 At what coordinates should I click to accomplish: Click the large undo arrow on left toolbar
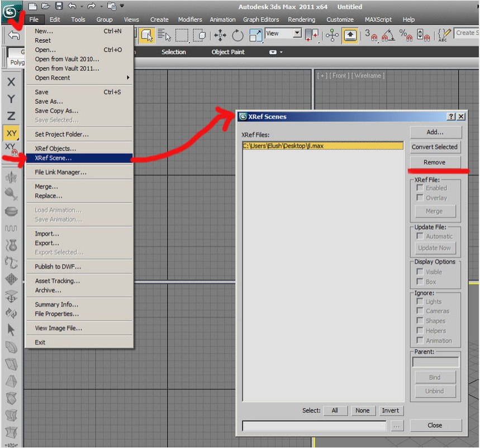coord(14,35)
